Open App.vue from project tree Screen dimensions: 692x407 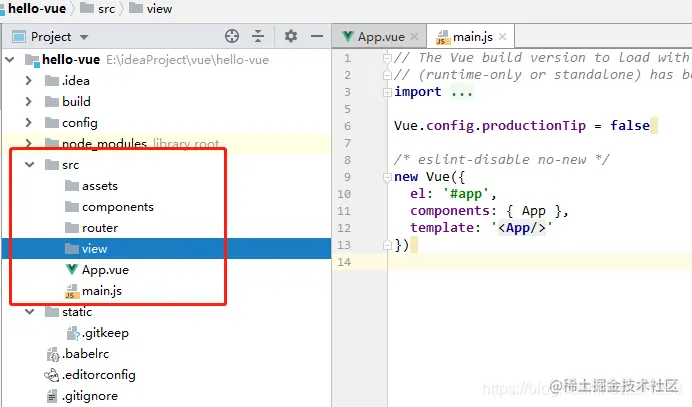coord(105,270)
